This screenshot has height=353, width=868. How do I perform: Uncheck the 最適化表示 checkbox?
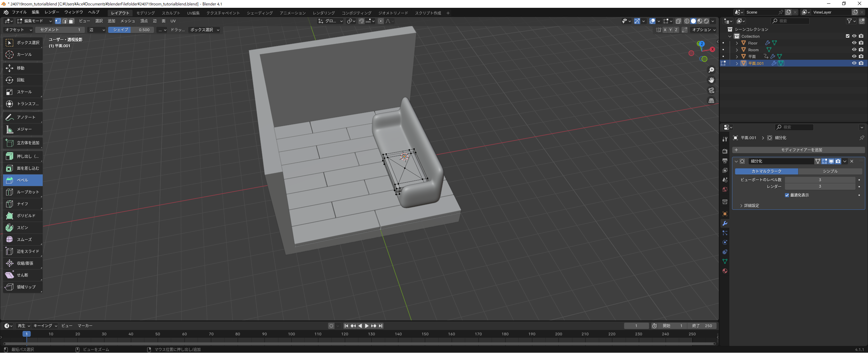point(787,195)
